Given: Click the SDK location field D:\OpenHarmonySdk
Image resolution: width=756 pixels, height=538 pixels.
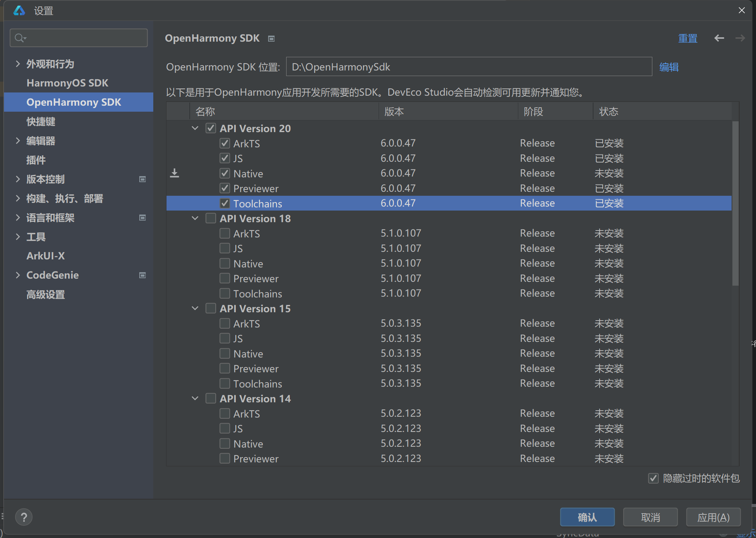Looking at the screenshot, I should [x=469, y=66].
